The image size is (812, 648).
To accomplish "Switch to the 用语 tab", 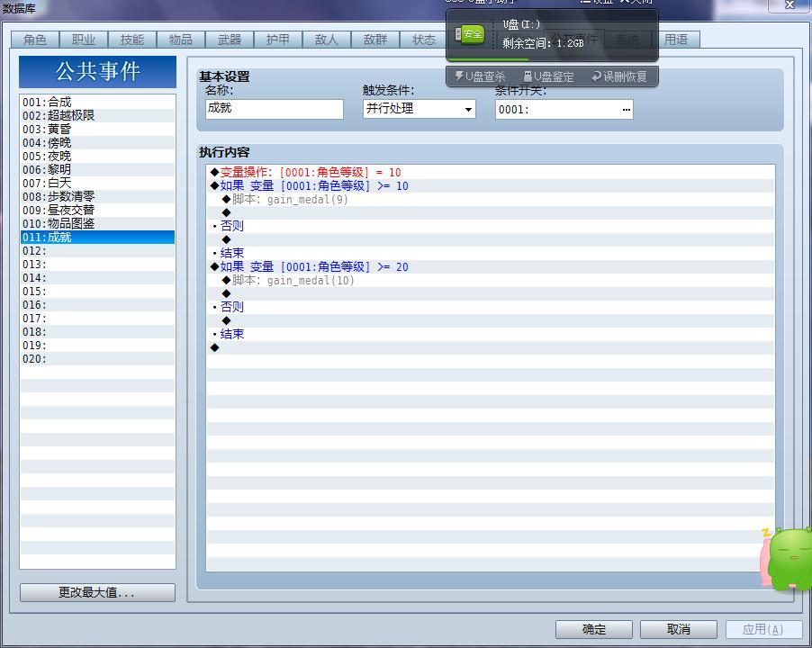I will point(676,40).
